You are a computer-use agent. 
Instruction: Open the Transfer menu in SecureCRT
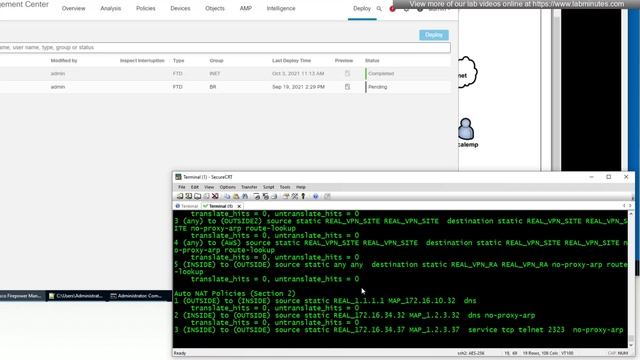click(249, 187)
